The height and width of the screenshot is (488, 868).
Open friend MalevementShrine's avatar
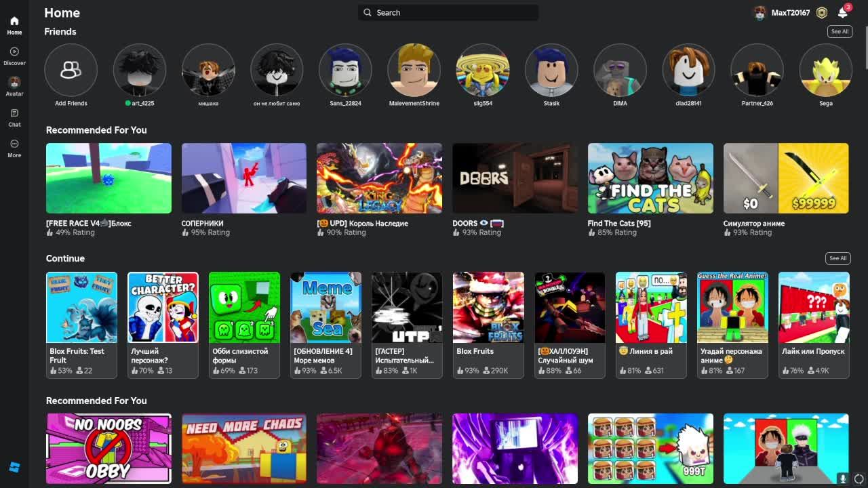coord(414,70)
